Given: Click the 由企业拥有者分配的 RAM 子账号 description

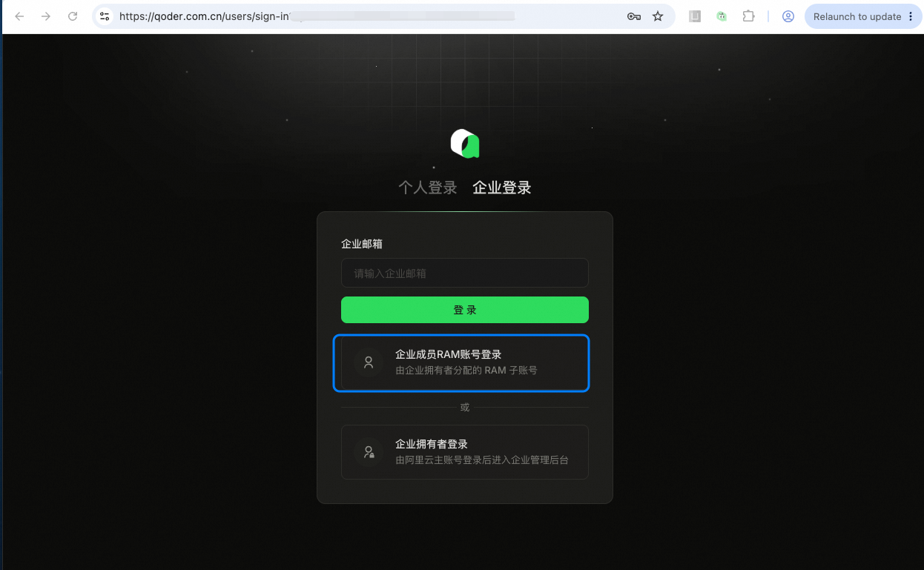Looking at the screenshot, I should tap(466, 370).
